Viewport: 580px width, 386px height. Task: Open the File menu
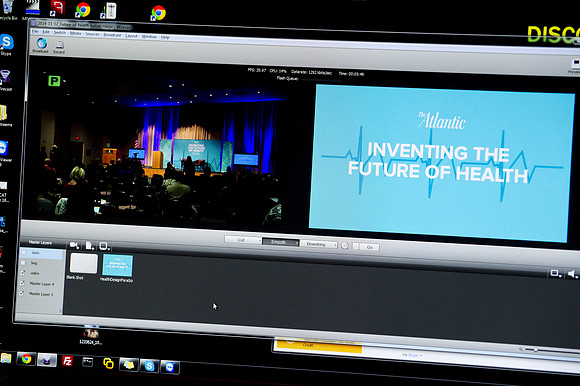(x=35, y=31)
